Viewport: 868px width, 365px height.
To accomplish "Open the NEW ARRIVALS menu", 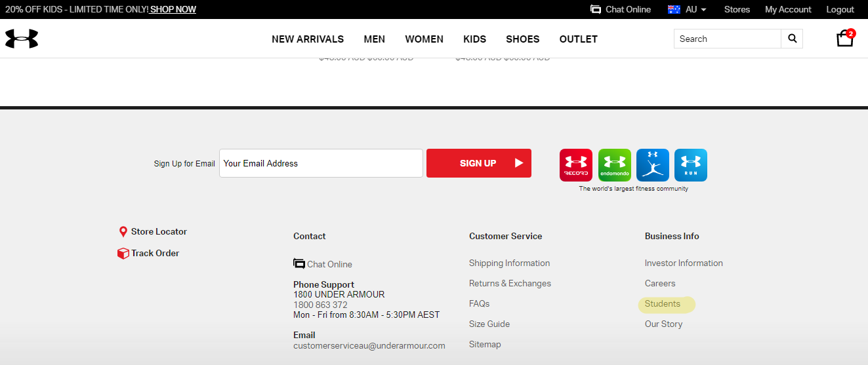I will tap(308, 39).
